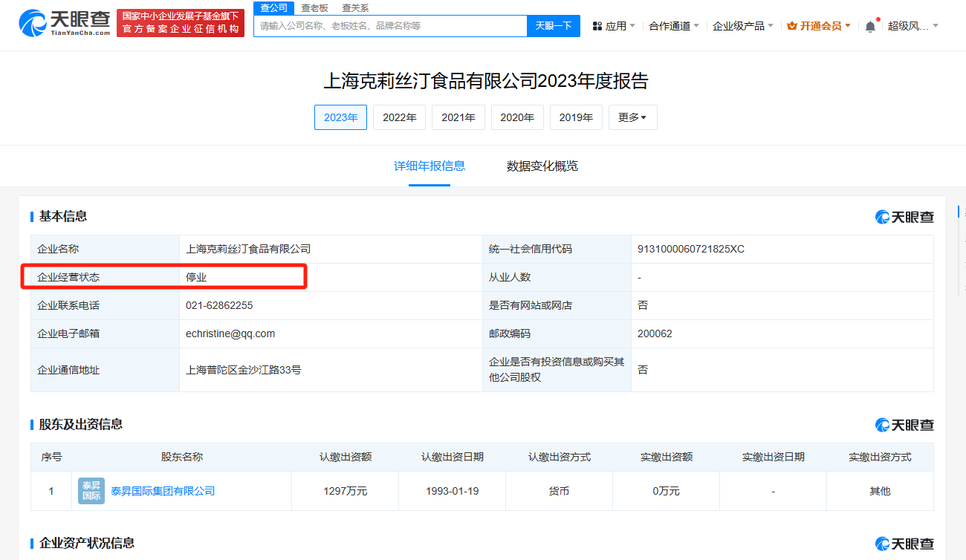966x560 pixels.
Task: Open the notification bell icon
Action: tap(870, 26)
